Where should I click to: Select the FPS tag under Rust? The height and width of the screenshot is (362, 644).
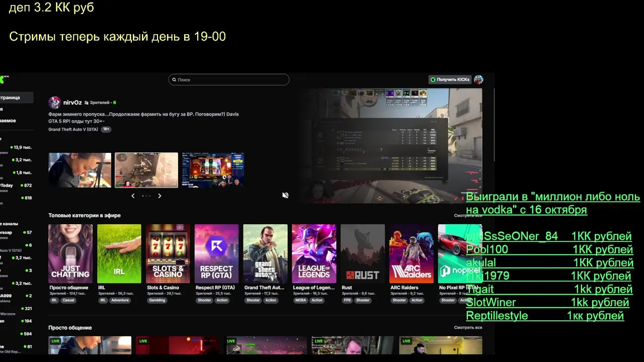point(347,300)
